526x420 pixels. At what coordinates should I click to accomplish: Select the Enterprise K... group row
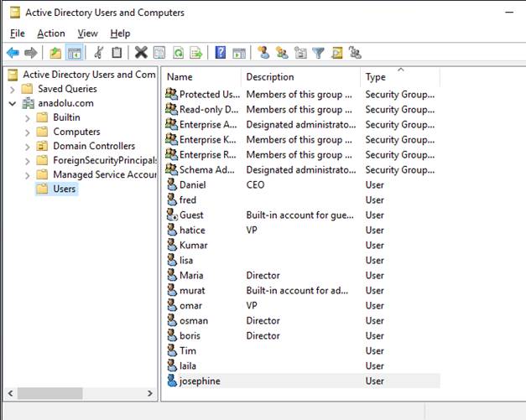(x=302, y=139)
